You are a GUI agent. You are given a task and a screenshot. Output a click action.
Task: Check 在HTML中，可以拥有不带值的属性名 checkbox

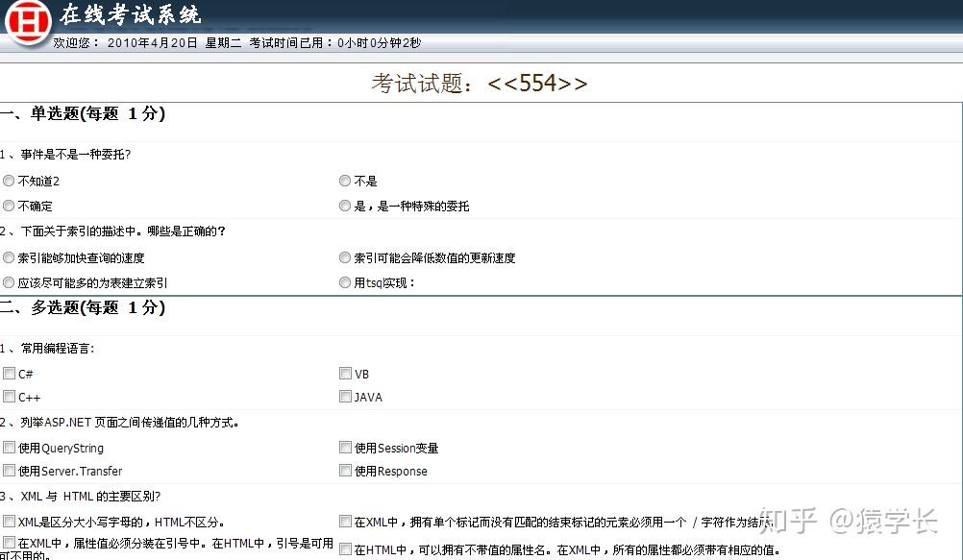click(345, 548)
